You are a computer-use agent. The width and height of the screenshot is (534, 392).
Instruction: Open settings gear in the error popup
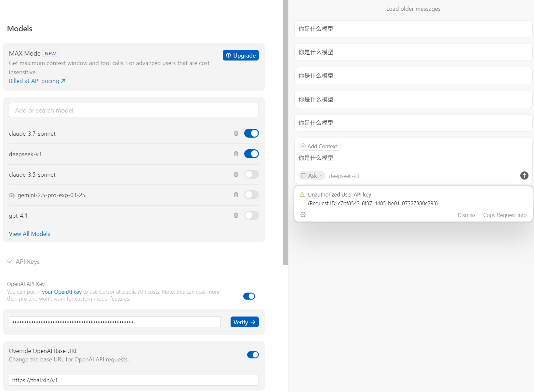303,215
